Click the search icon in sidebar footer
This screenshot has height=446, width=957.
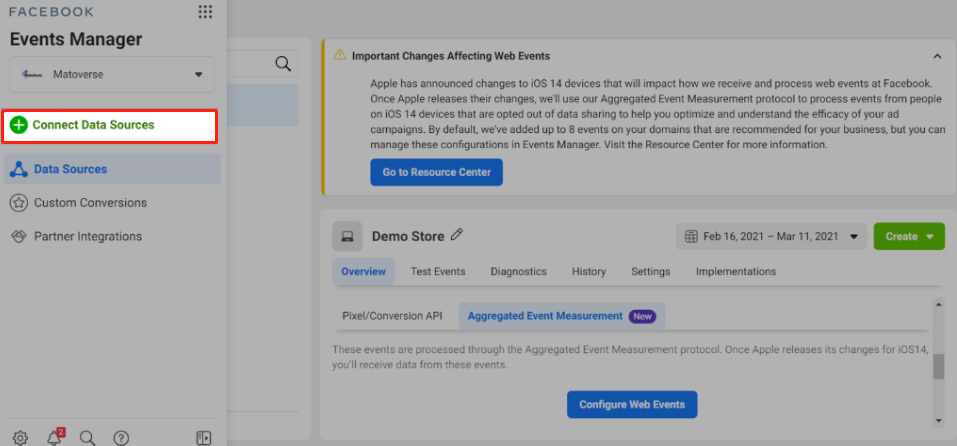(x=88, y=437)
